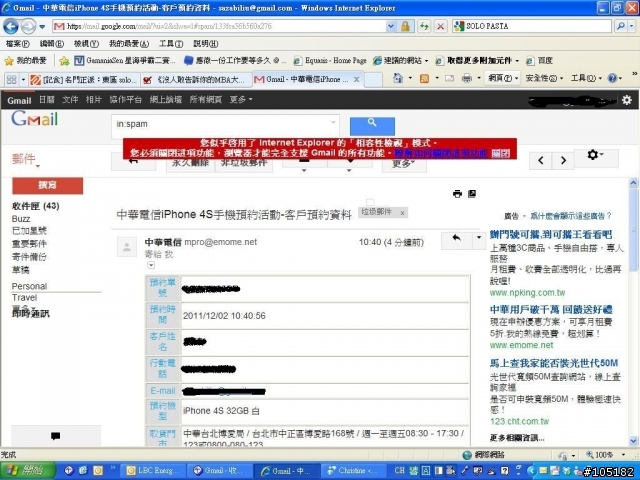Image resolution: width=640 pixels, height=480 pixels.
Task: Click the browser Back arrow button
Action: pos(11,27)
